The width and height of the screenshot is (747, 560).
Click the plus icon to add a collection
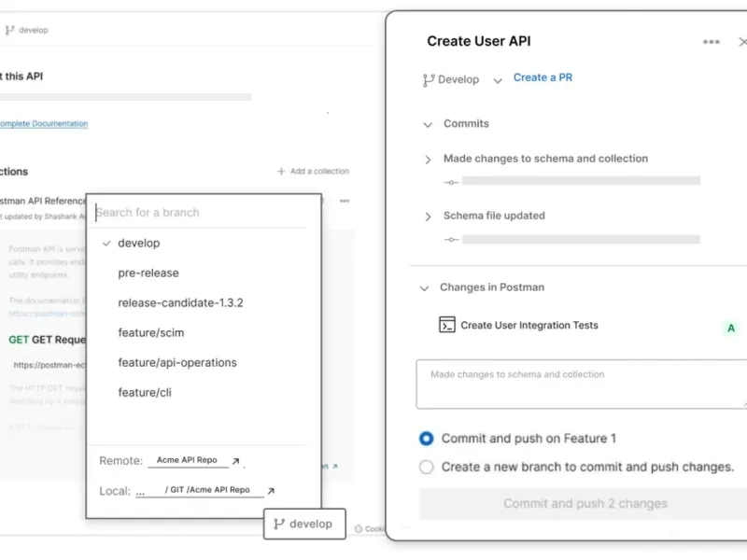[x=281, y=172]
